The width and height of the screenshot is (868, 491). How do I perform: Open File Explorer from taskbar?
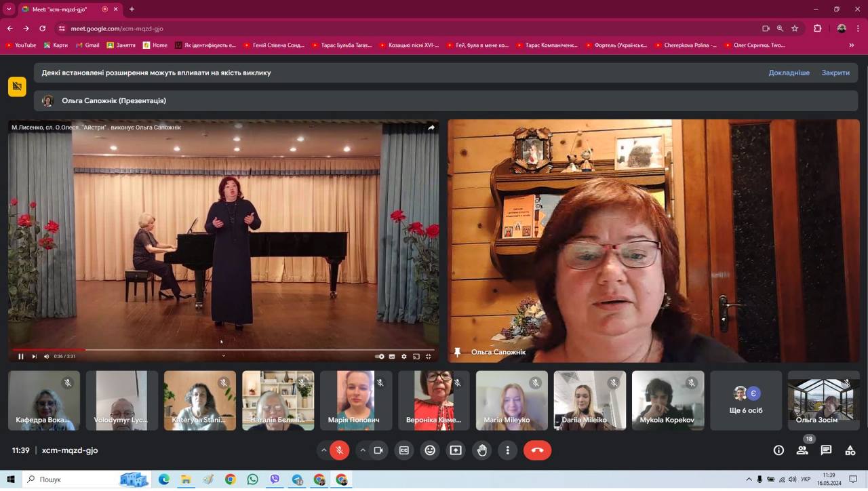[x=186, y=479]
